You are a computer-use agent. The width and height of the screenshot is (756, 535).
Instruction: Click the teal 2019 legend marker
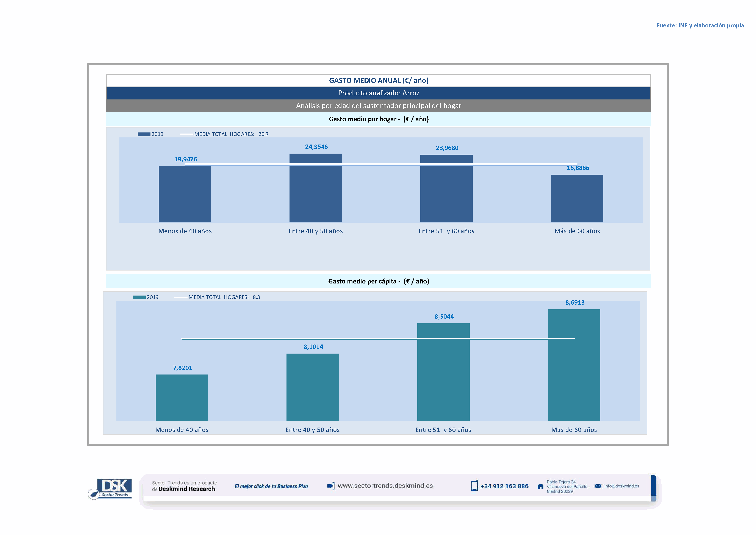tap(139, 297)
